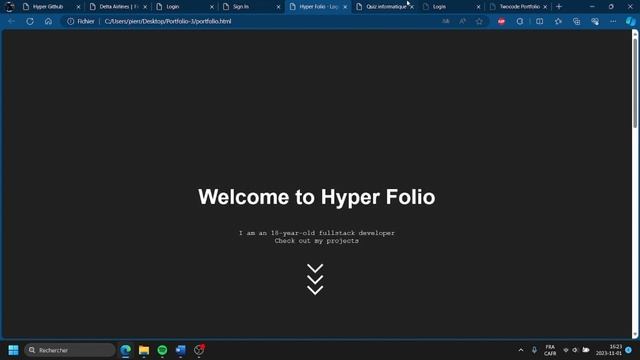Open the Collections icon
This screenshot has height=360, width=640.
[576, 21]
